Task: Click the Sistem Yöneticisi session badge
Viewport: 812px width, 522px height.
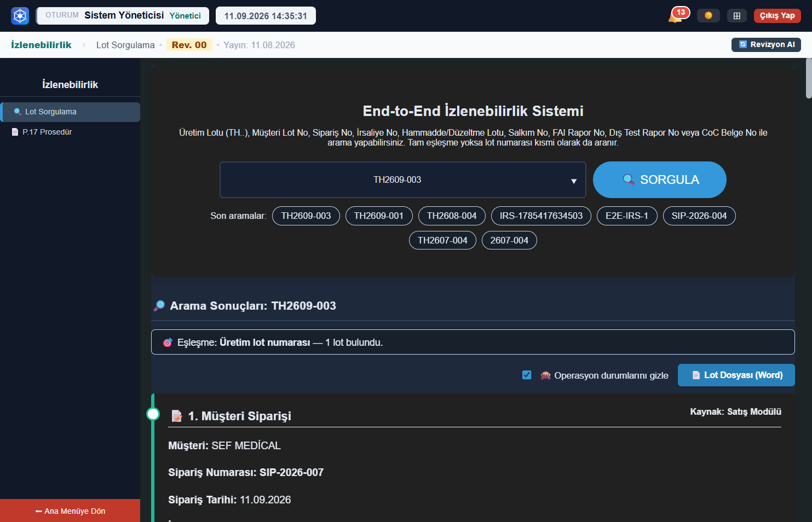Action: click(123, 16)
